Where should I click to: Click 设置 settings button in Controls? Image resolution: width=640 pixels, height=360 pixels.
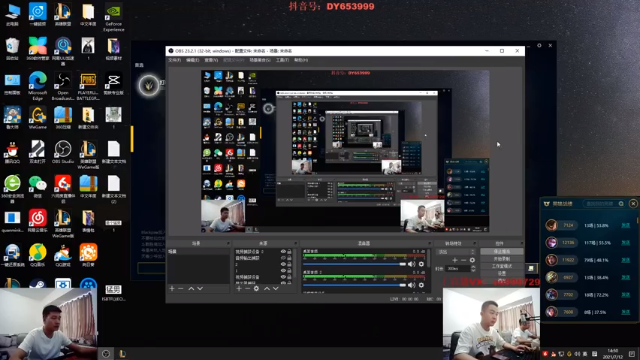[x=502, y=273]
